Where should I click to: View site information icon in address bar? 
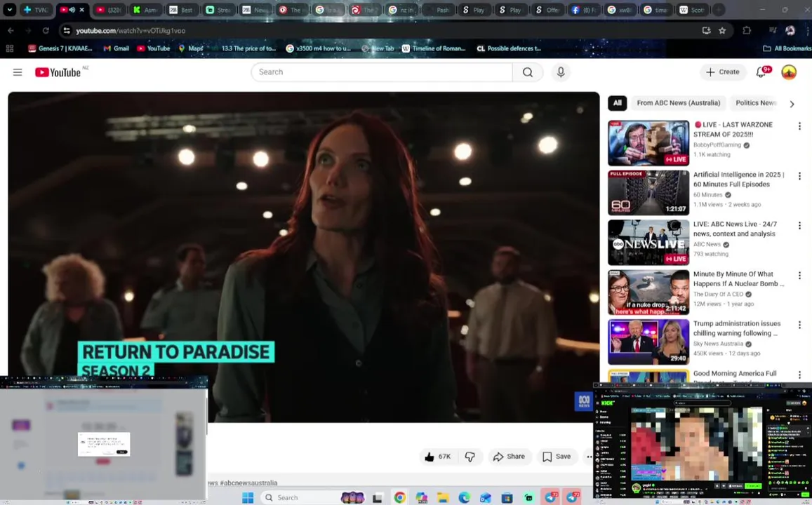[66, 31]
